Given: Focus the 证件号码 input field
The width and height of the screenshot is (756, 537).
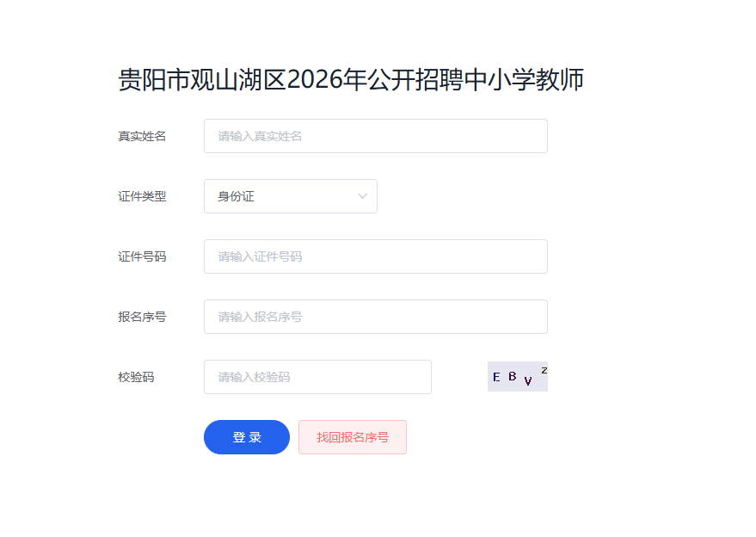Looking at the screenshot, I should point(375,256).
